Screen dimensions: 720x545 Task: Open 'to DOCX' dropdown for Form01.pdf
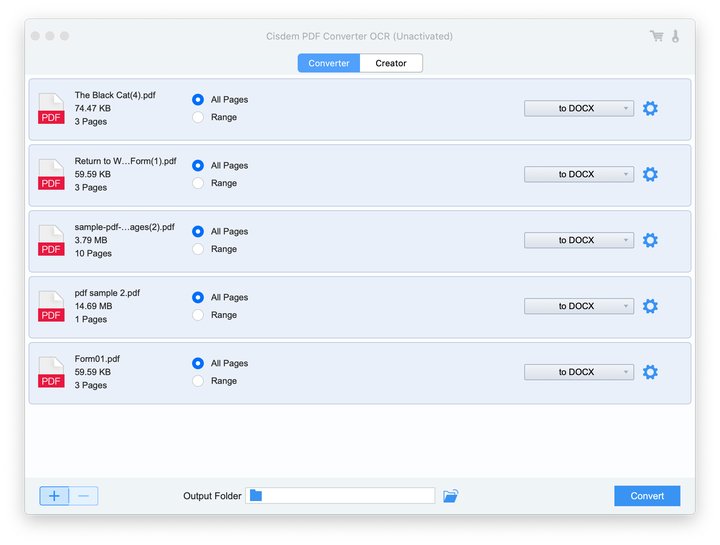[579, 372]
